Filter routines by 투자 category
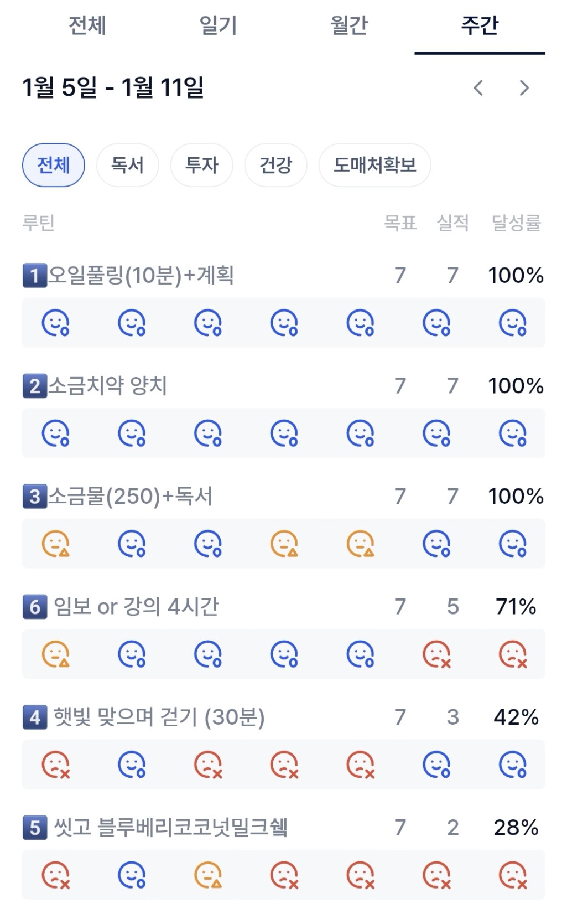567x924 pixels. (201, 165)
